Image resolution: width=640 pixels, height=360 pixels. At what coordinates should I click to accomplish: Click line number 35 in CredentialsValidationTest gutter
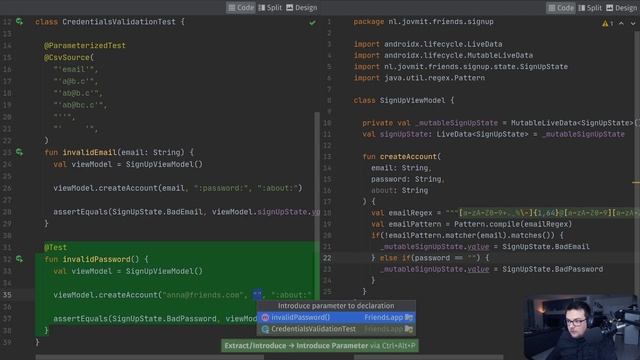click(7, 295)
